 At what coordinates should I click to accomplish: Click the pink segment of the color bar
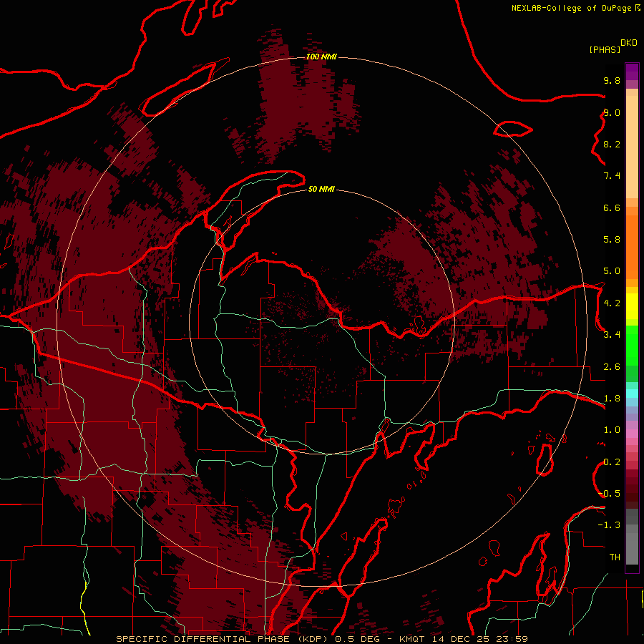click(x=632, y=434)
